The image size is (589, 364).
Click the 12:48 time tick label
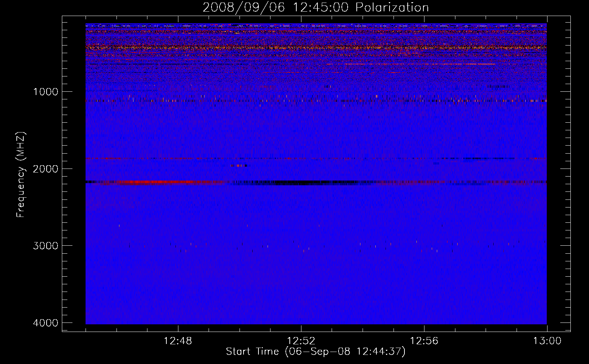click(178, 341)
